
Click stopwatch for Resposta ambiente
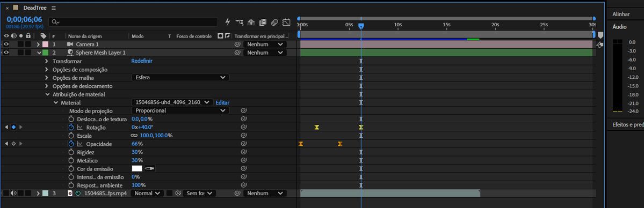click(x=71, y=185)
